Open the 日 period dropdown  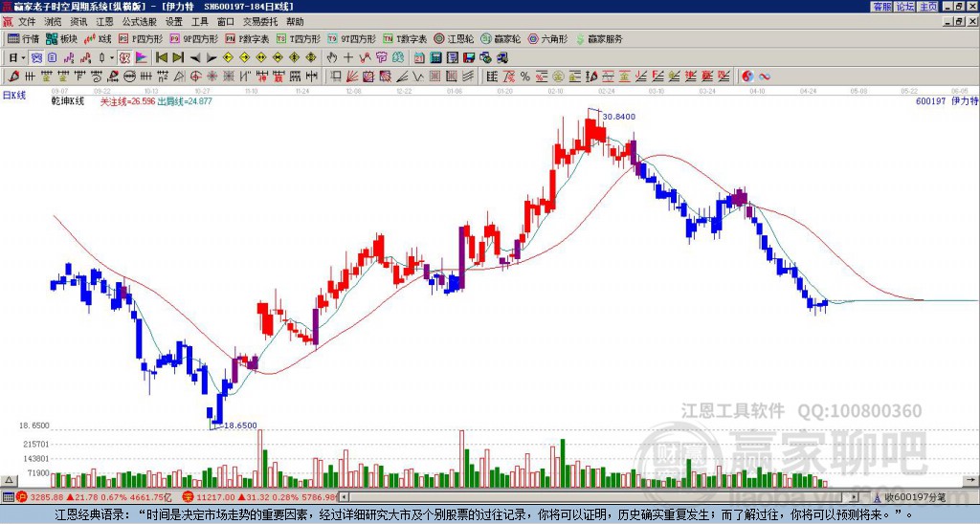[x=16, y=58]
